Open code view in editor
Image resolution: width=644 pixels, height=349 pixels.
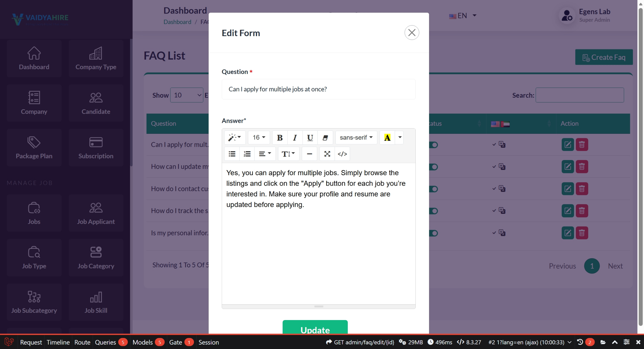pos(342,154)
